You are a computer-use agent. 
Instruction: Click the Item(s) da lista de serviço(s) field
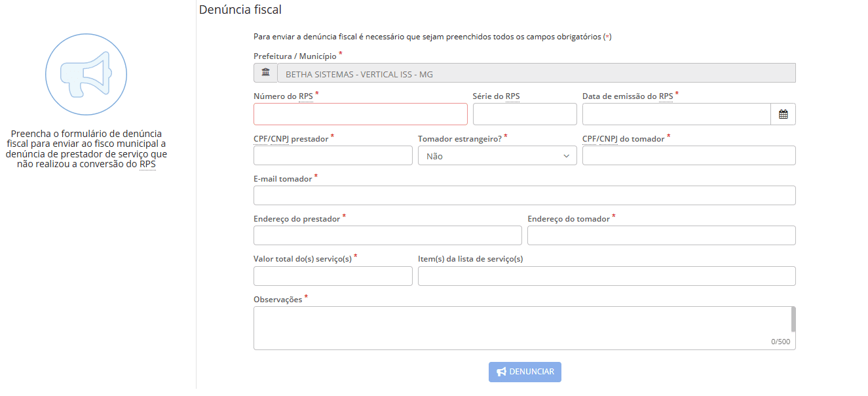pyautogui.click(x=607, y=276)
